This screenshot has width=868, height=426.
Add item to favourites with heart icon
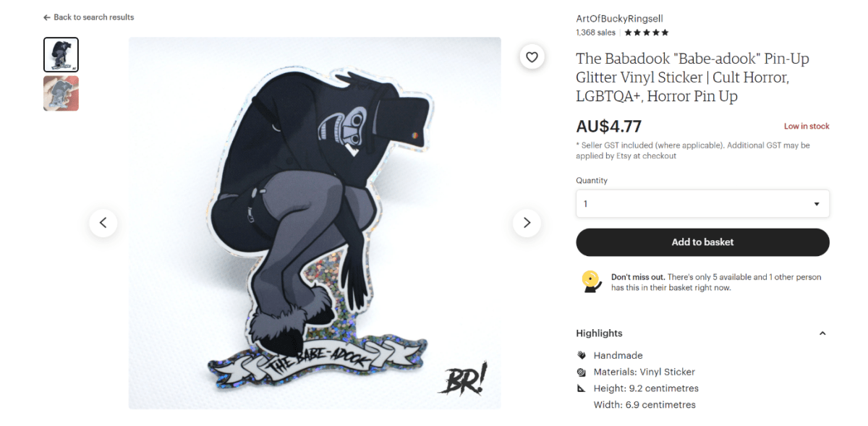(532, 57)
